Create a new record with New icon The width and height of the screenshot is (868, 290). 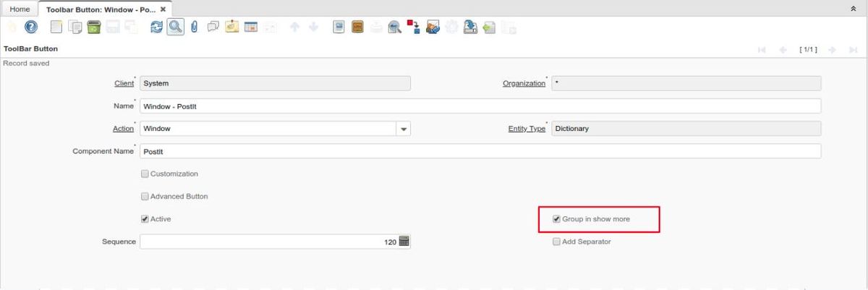point(56,27)
